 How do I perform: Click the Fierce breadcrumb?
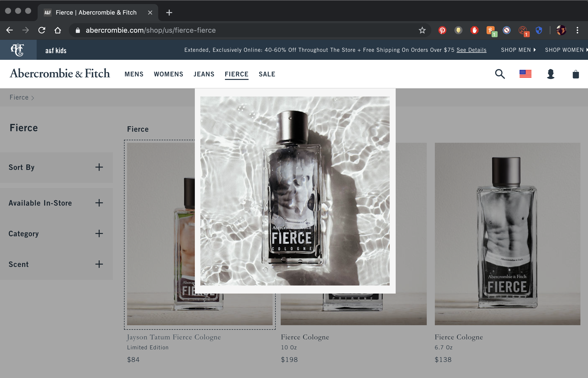pyautogui.click(x=19, y=97)
